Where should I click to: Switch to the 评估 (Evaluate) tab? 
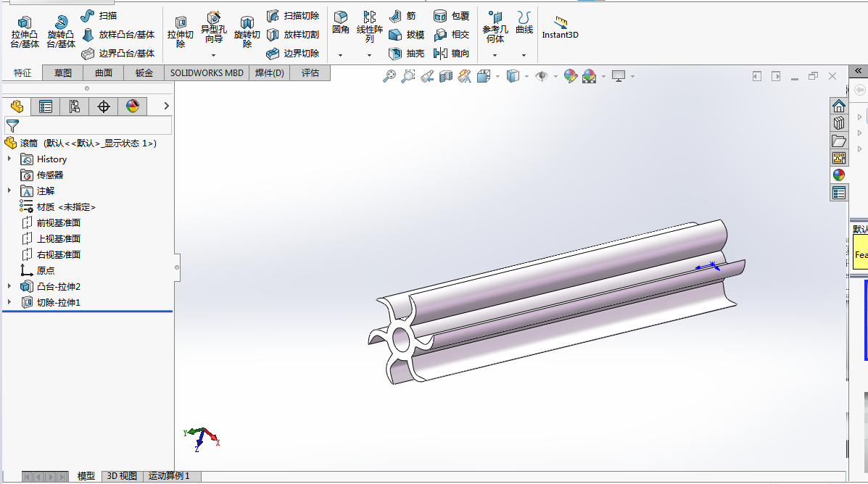[x=310, y=73]
